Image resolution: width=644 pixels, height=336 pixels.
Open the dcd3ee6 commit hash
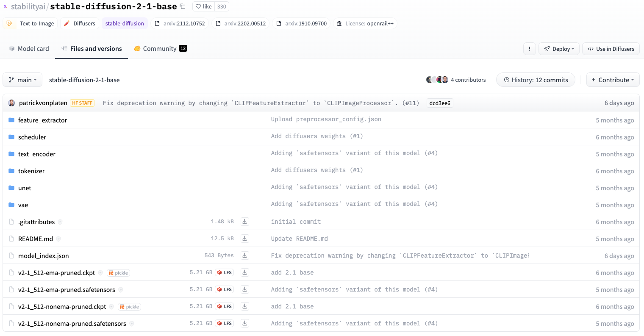[x=440, y=103]
